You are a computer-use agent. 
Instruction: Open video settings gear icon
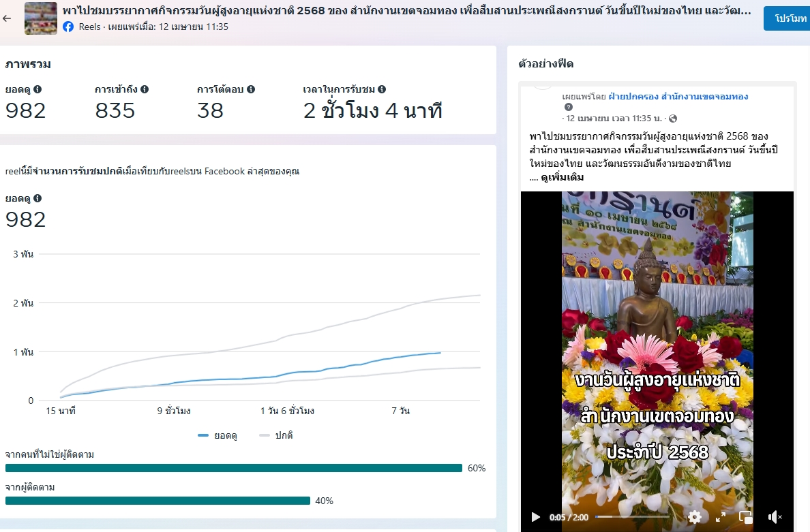[694, 517]
